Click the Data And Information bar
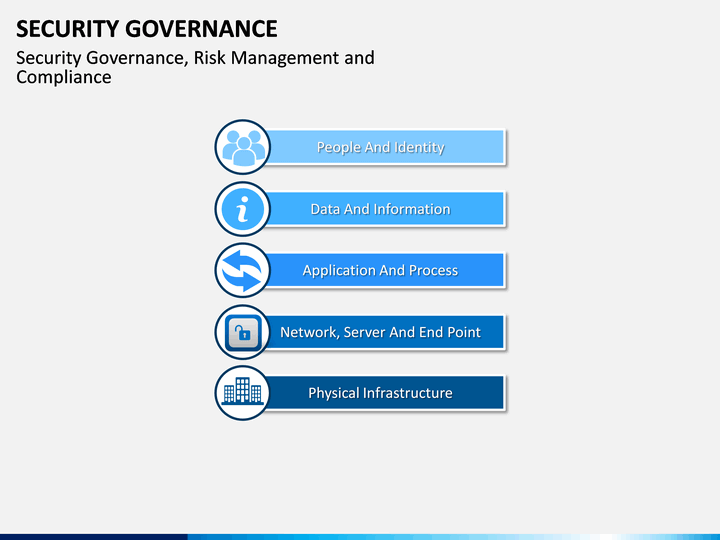This screenshot has width=720, height=540. [385, 209]
